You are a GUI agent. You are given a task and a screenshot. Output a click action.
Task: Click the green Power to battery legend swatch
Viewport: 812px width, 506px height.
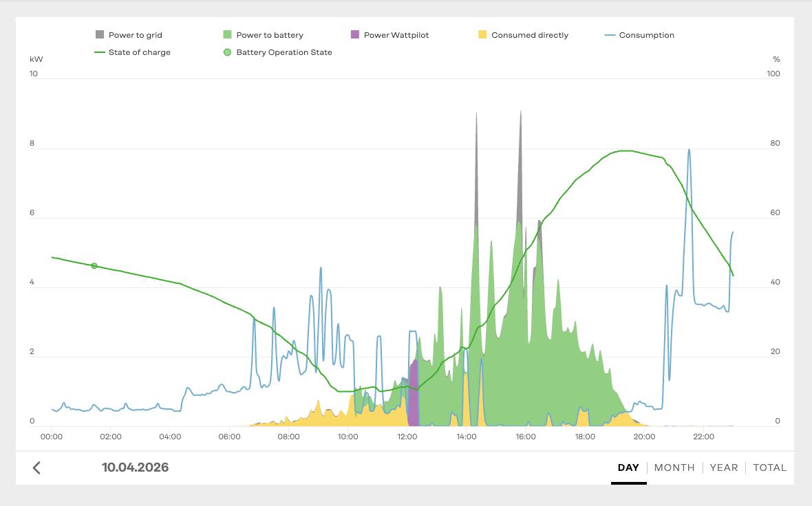click(x=226, y=34)
